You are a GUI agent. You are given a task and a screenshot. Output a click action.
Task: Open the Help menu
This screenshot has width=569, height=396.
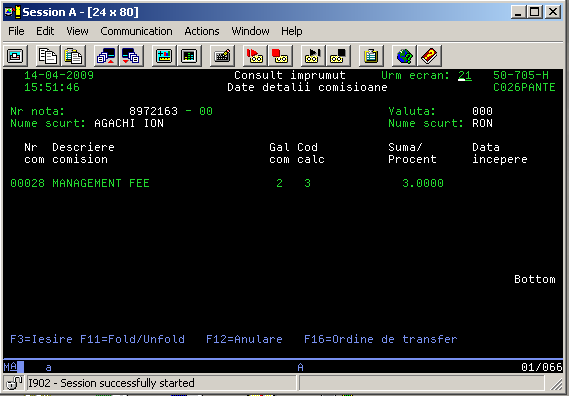pyautogui.click(x=292, y=31)
